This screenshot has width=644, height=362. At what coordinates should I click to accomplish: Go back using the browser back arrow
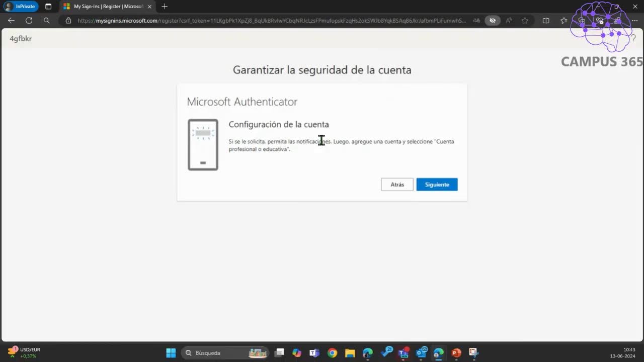point(12,21)
